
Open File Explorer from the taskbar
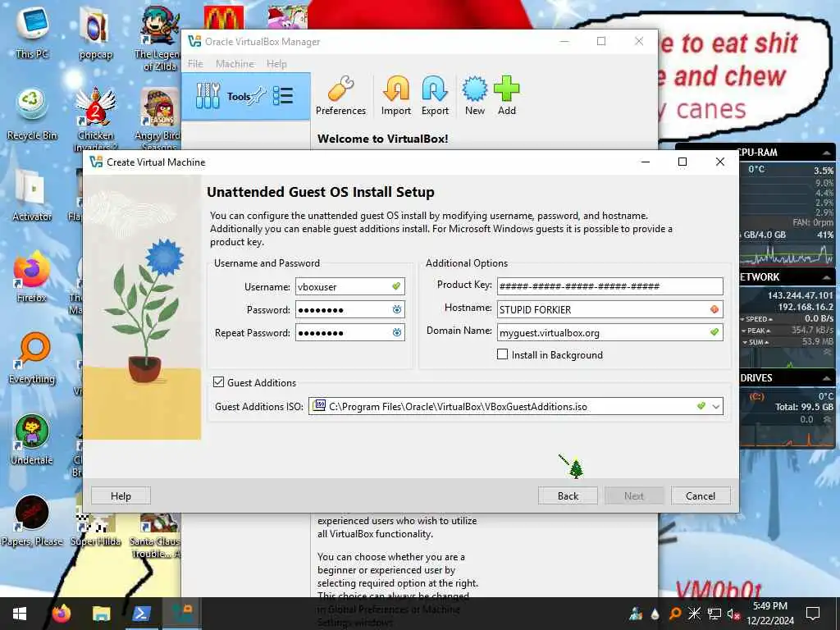pyautogui.click(x=101, y=614)
